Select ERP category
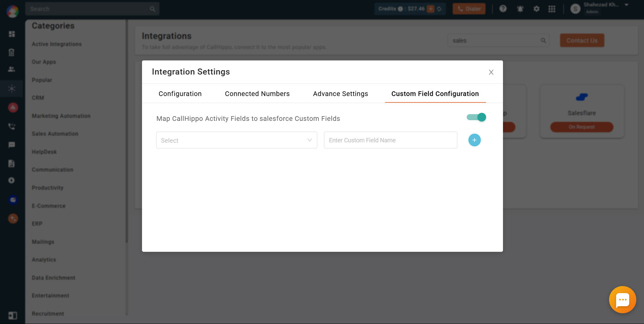The height and width of the screenshot is (324, 644). (x=37, y=224)
